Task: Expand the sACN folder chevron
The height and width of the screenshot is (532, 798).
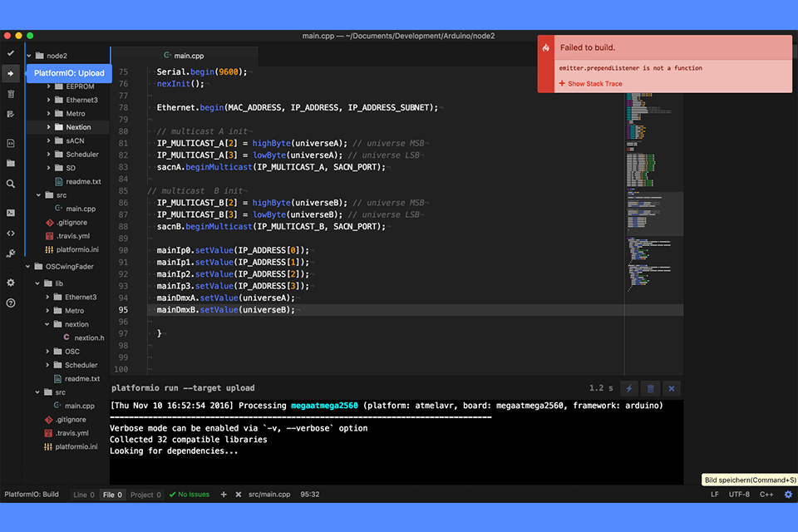Action: coord(48,140)
